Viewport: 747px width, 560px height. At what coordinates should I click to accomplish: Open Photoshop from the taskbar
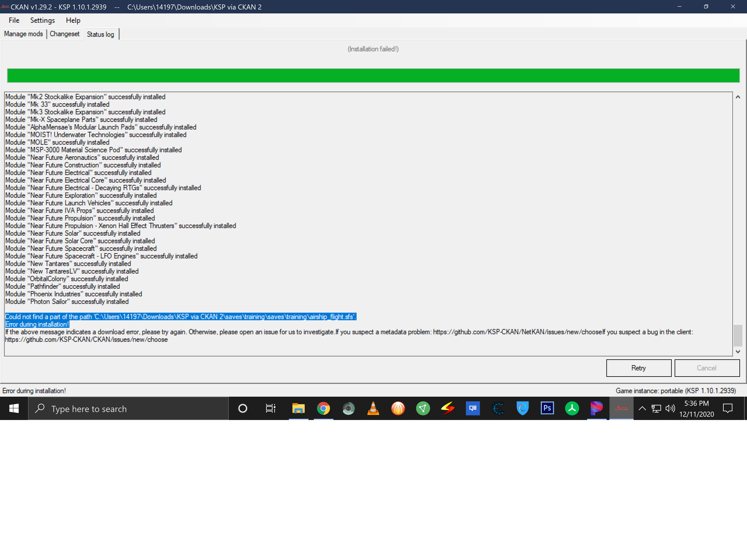[547, 409]
